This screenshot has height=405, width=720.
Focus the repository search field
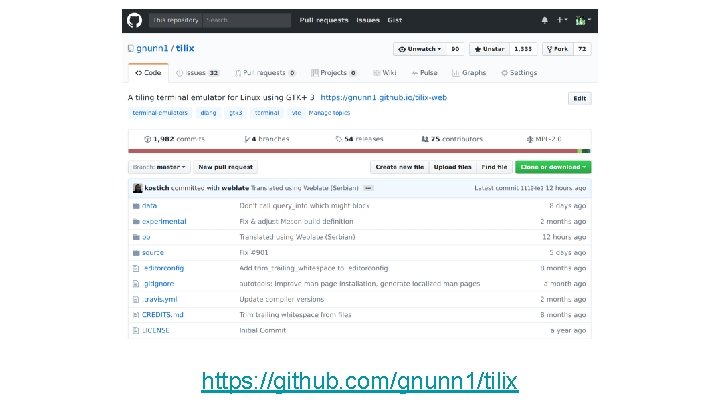[247, 20]
